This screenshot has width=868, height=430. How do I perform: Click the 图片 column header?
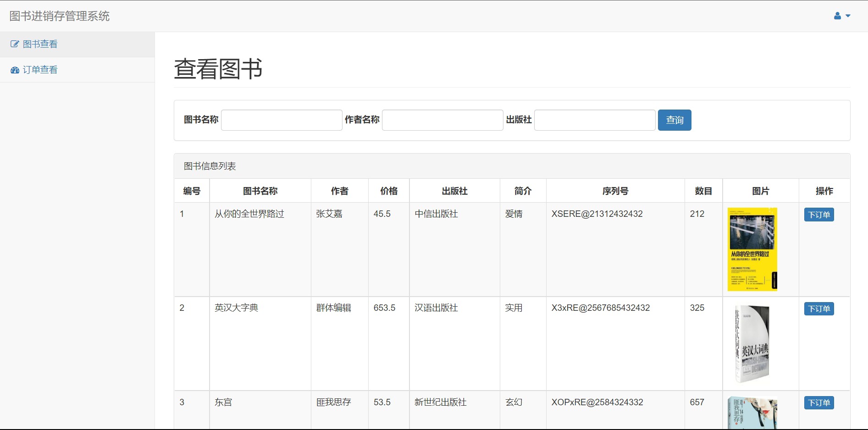coord(761,191)
